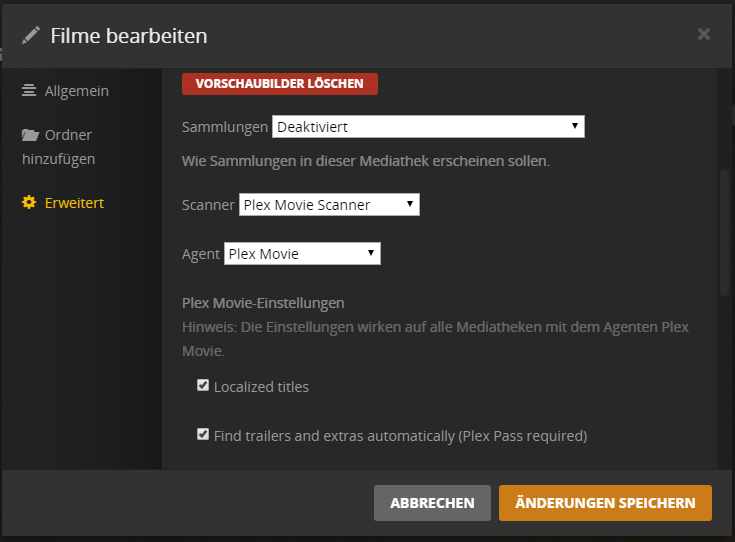Toggle Find trailers and extras automatically checkbox
The width and height of the screenshot is (735, 542).
(x=203, y=434)
